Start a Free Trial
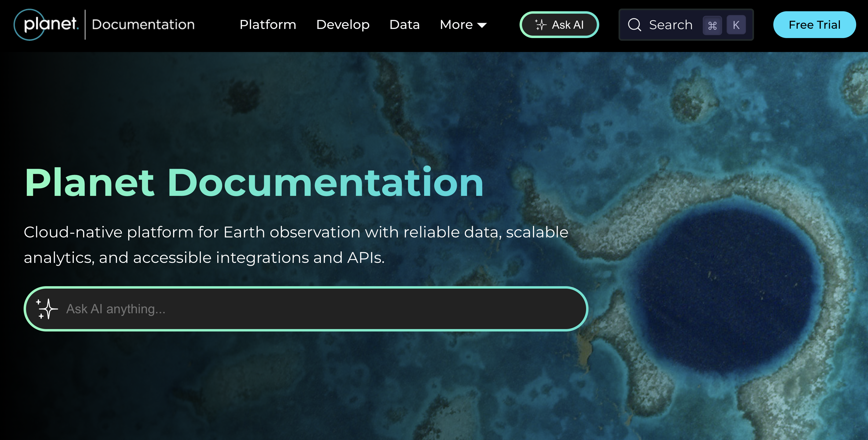Image resolution: width=868 pixels, height=440 pixels. click(x=814, y=25)
